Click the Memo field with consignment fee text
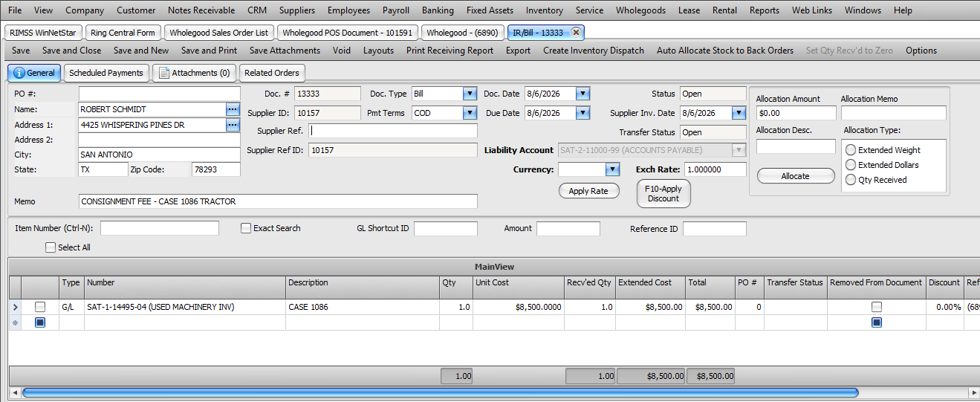 point(278,201)
